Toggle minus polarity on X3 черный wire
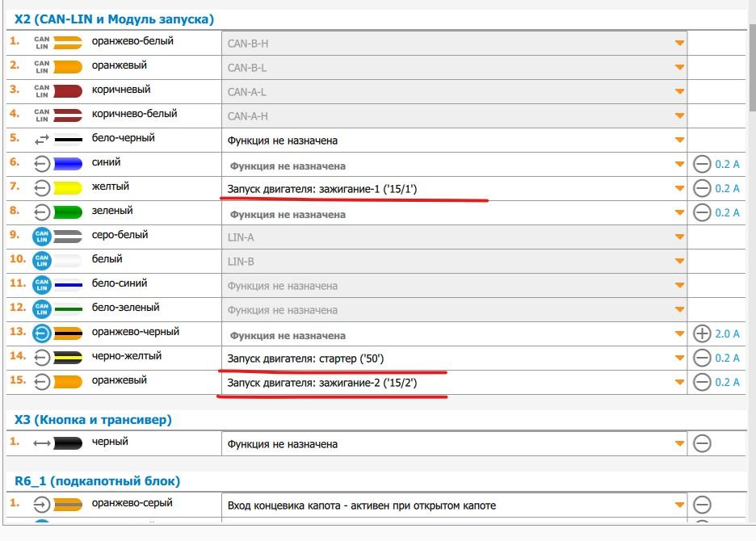The height and width of the screenshot is (541, 756). pos(702,443)
